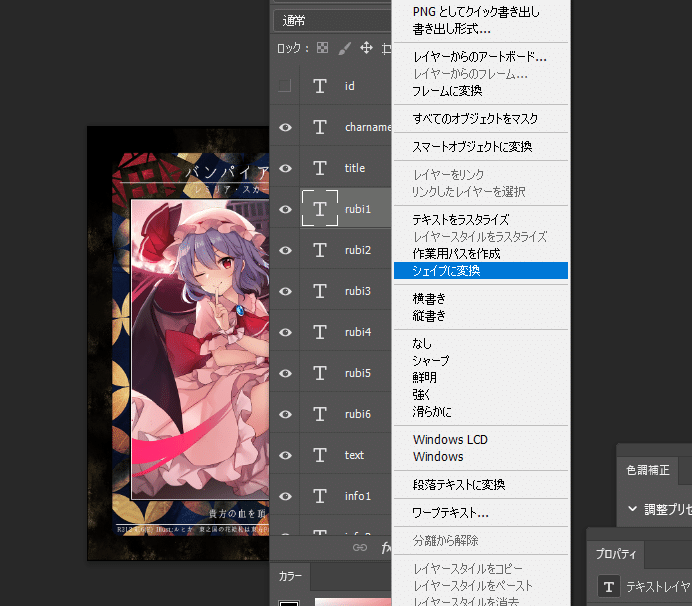This screenshot has width=692, height=606.
Task: Click link layers icon at panel bottom
Action: click(360, 548)
